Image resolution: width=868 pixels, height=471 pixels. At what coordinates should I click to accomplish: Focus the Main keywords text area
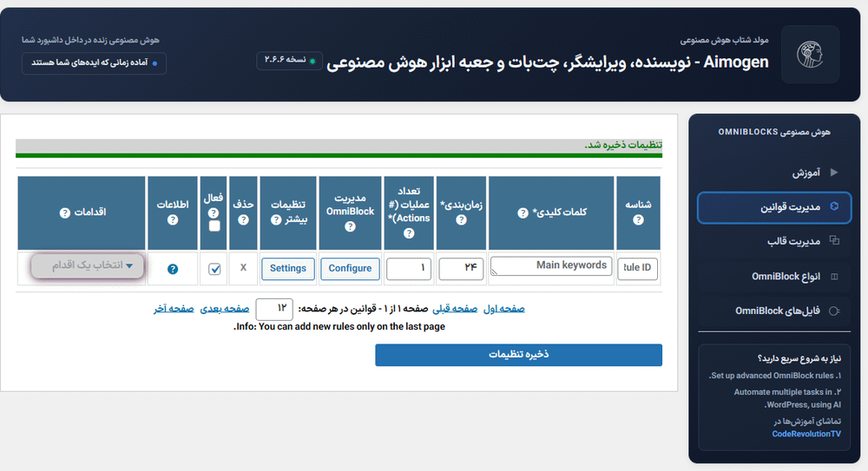tap(551, 265)
